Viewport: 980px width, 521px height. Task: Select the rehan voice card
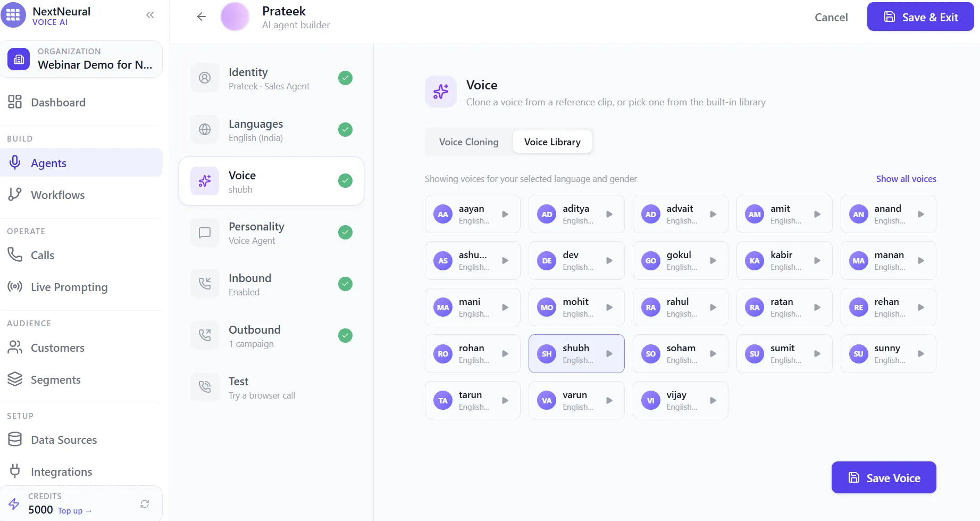[x=888, y=307]
